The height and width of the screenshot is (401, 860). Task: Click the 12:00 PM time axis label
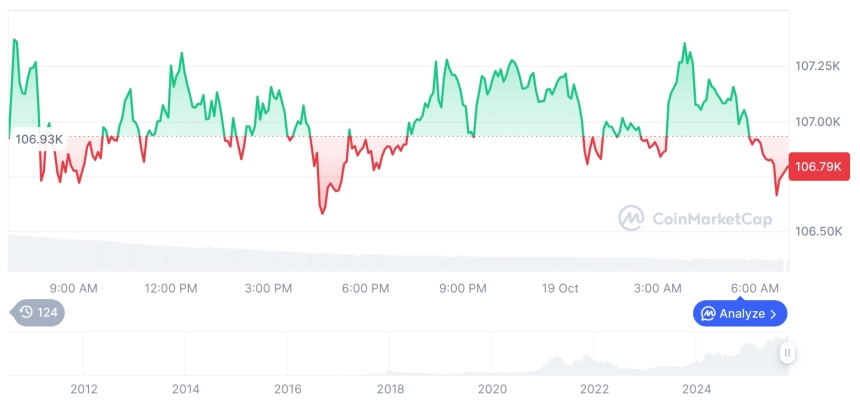coord(171,289)
